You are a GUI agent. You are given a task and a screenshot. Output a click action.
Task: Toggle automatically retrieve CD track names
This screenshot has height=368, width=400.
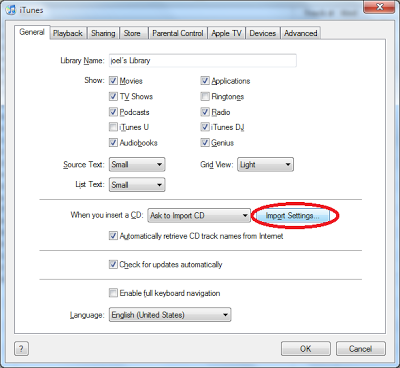pyautogui.click(x=113, y=236)
